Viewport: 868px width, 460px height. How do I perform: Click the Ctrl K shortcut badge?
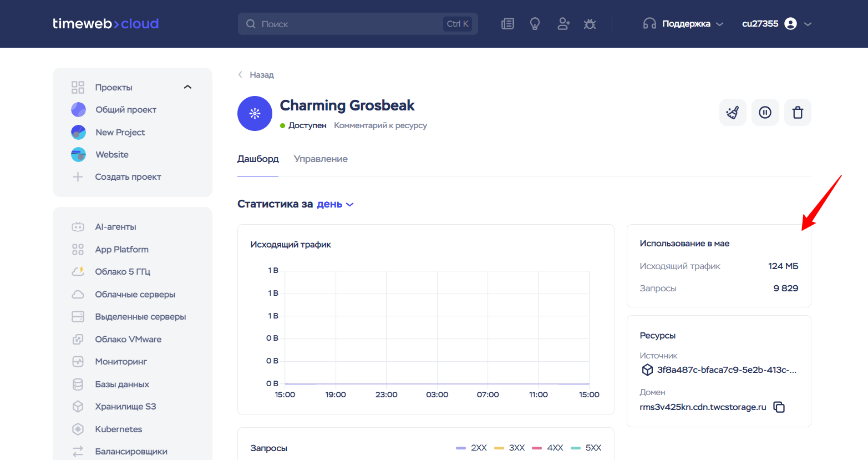coord(458,24)
